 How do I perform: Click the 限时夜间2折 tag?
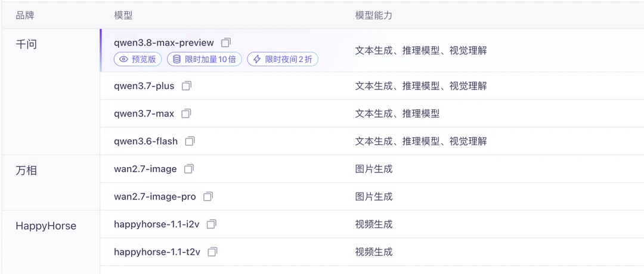(x=283, y=59)
